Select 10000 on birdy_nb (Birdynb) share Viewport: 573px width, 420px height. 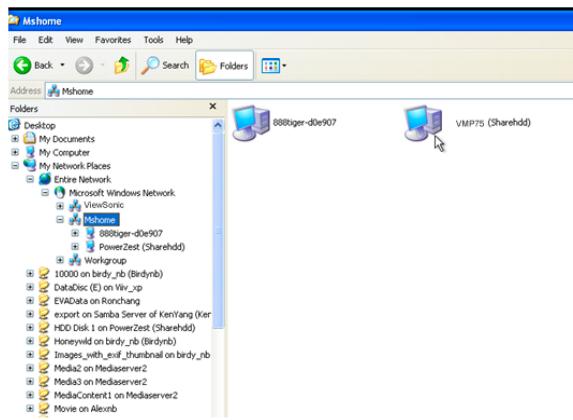point(108,274)
